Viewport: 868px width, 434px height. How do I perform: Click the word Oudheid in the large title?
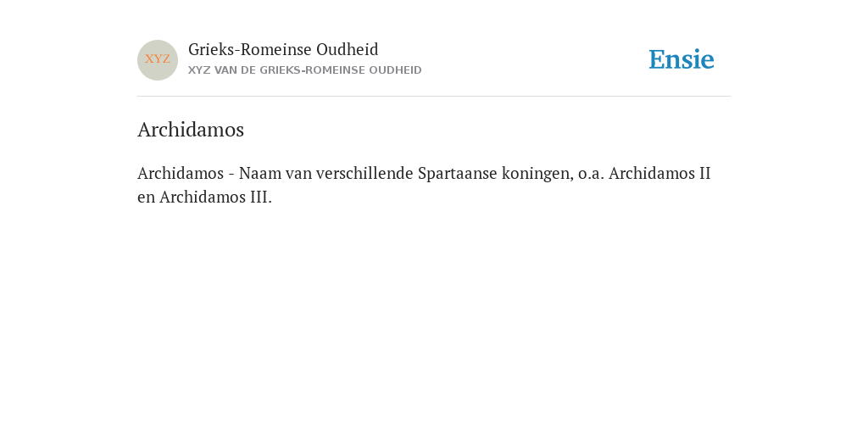348,50
